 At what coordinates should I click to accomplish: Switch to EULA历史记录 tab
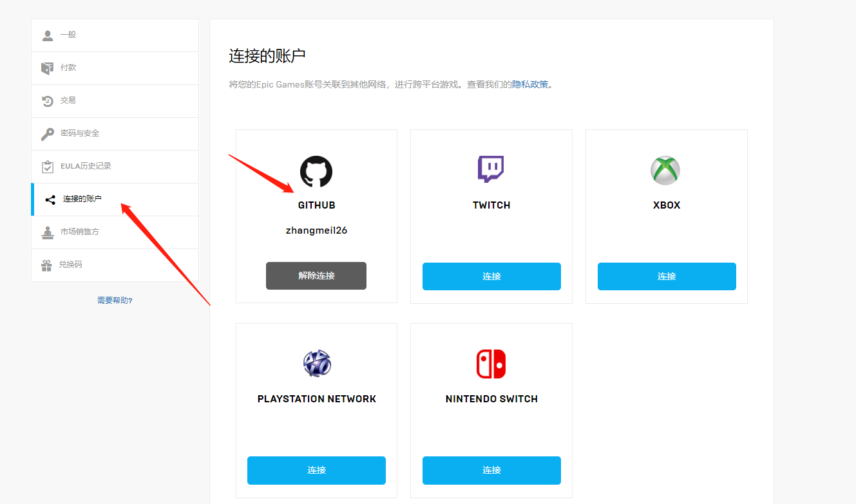tap(115, 167)
